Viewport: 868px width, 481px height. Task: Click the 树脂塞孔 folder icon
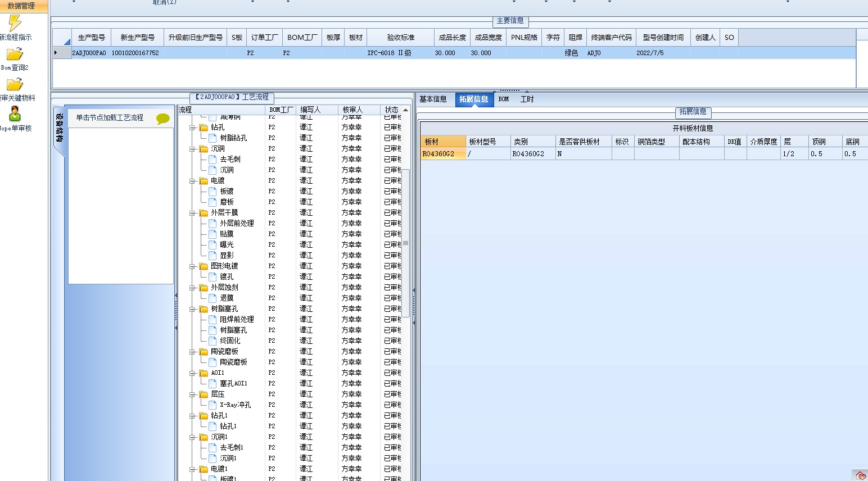coord(204,309)
